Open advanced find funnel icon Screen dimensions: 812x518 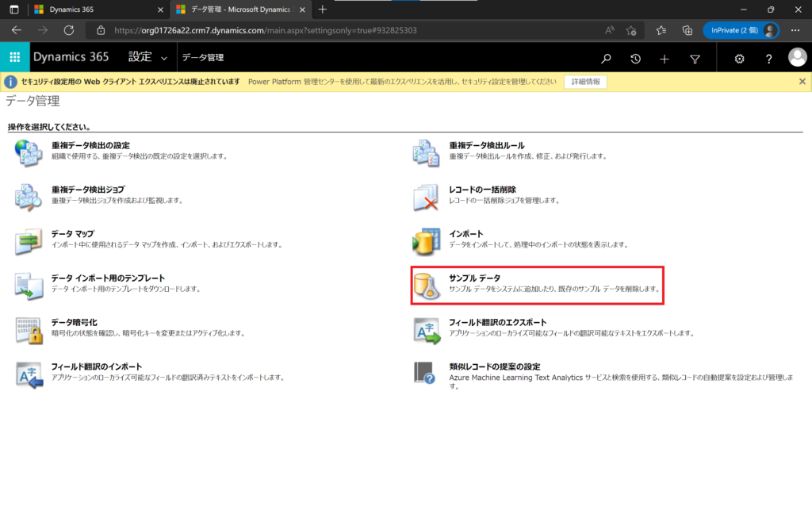(695, 58)
